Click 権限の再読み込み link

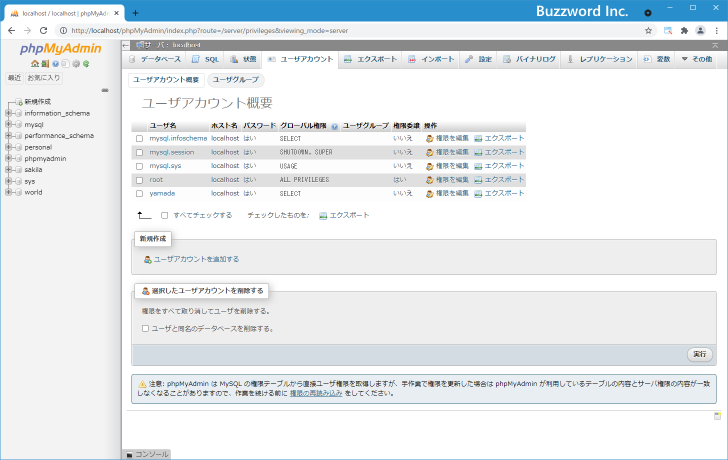pyautogui.click(x=316, y=394)
